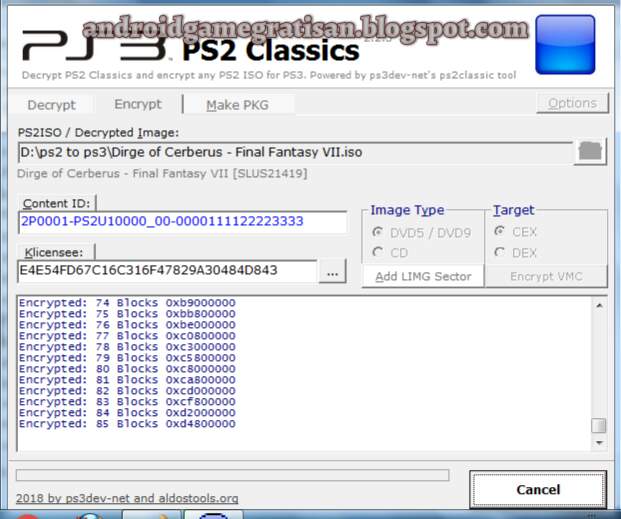621x519 pixels.
Task: Click log line 'Encrypted: 83 Blocks 0xcf800000'
Action: click(127, 402)
